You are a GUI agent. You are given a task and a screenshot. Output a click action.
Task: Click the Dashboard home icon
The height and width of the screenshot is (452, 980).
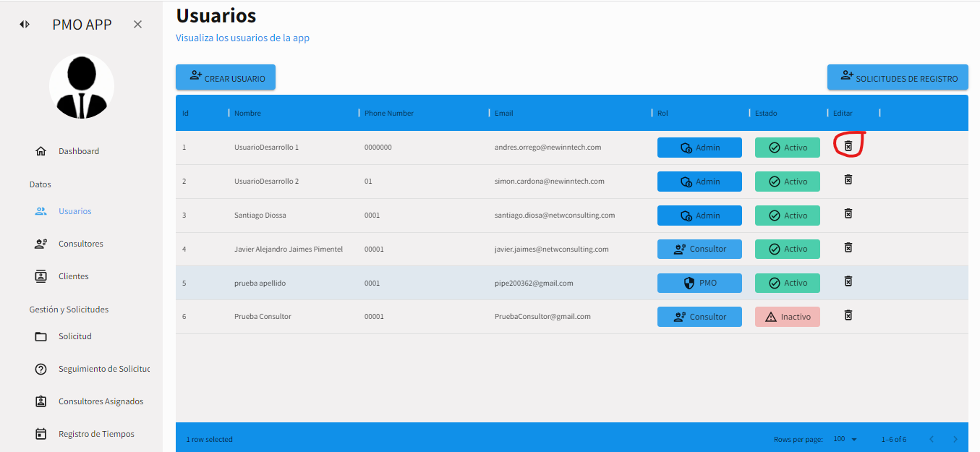coord(41,151)
